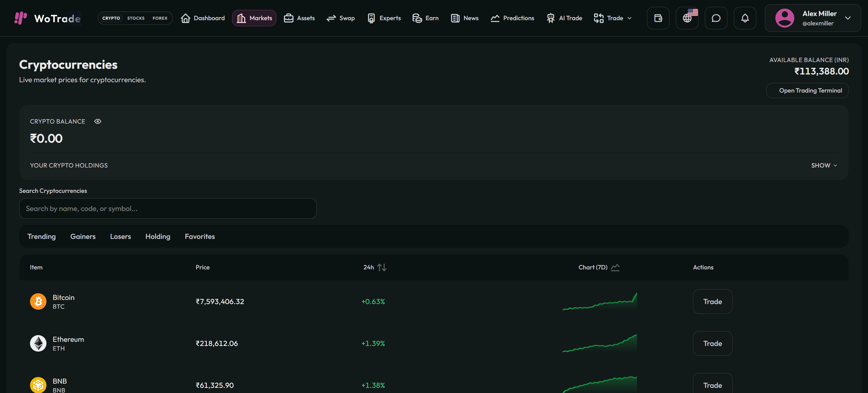
Task: Open the profile dropdown chevron
Action: point(848,18)
